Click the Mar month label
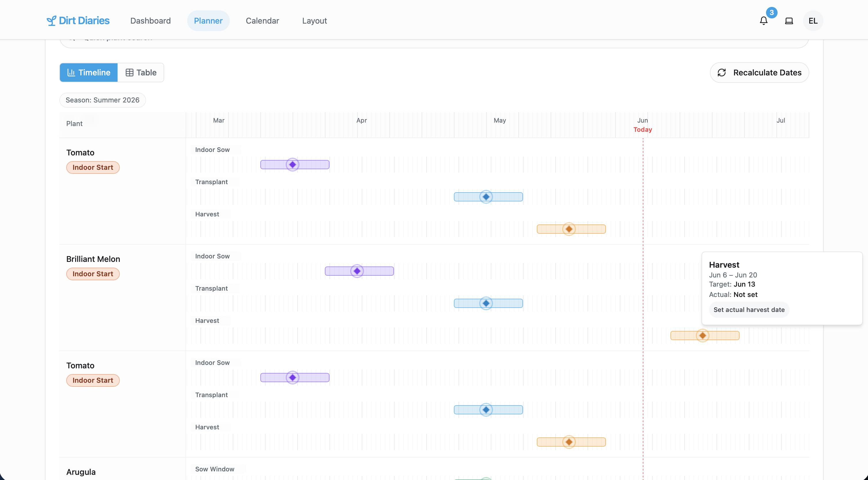 click(219, 120)
